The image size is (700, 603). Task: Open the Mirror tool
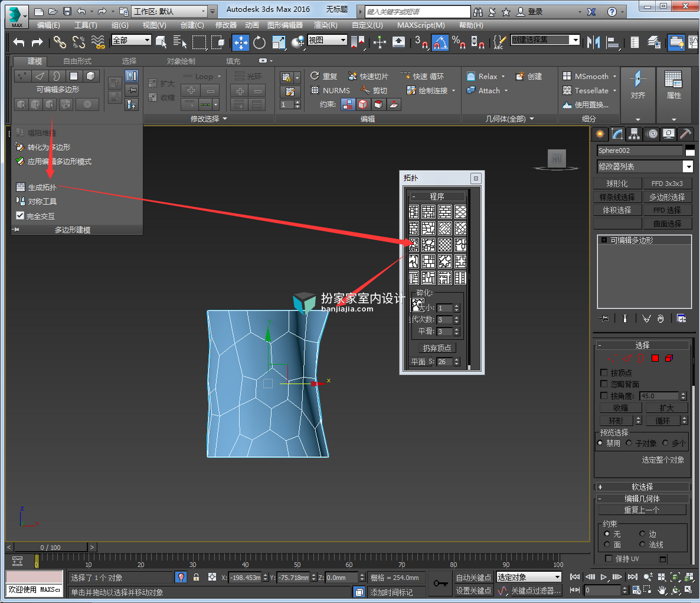click(x=593, y=42)
